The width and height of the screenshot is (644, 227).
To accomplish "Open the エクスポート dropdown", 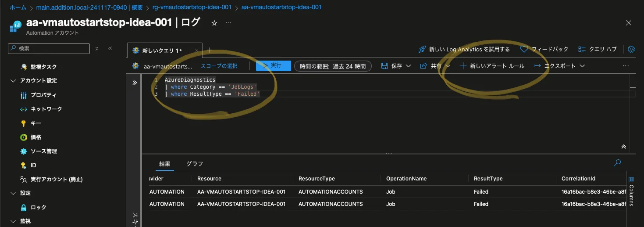I will point(559,66).
